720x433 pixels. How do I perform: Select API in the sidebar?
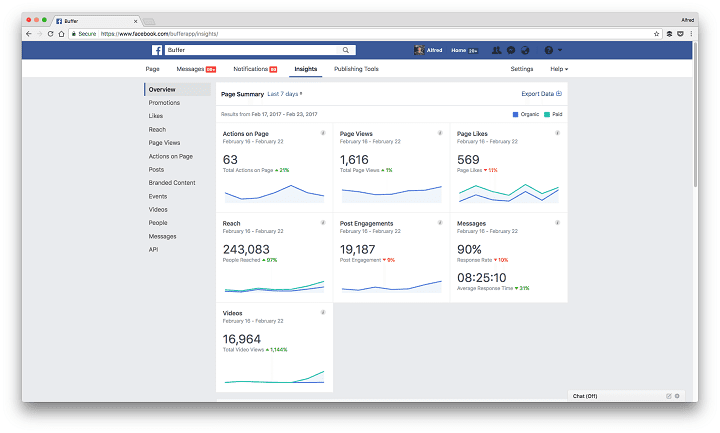(153, 249)
